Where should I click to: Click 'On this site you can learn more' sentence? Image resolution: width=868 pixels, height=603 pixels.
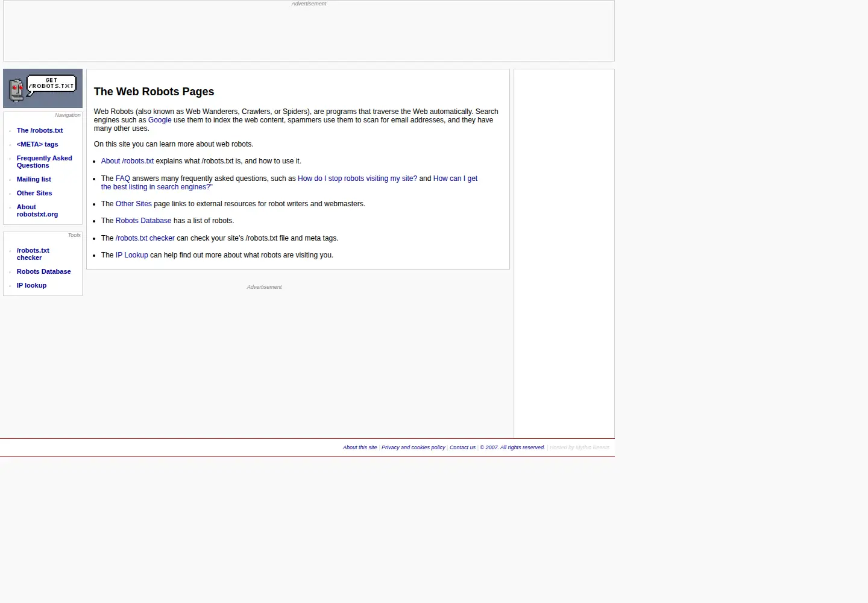(174, 144)
